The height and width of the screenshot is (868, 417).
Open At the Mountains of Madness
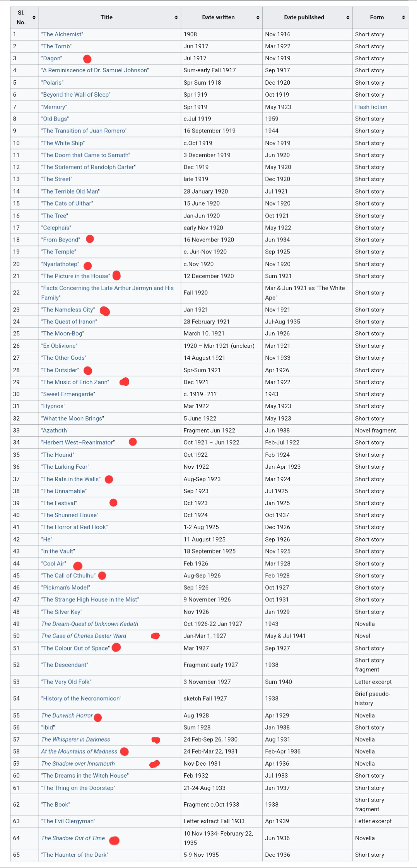click(x=79, y=752)
